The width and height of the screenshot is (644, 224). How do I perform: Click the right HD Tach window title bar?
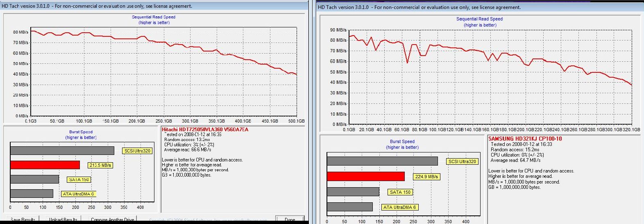[419, 7]
